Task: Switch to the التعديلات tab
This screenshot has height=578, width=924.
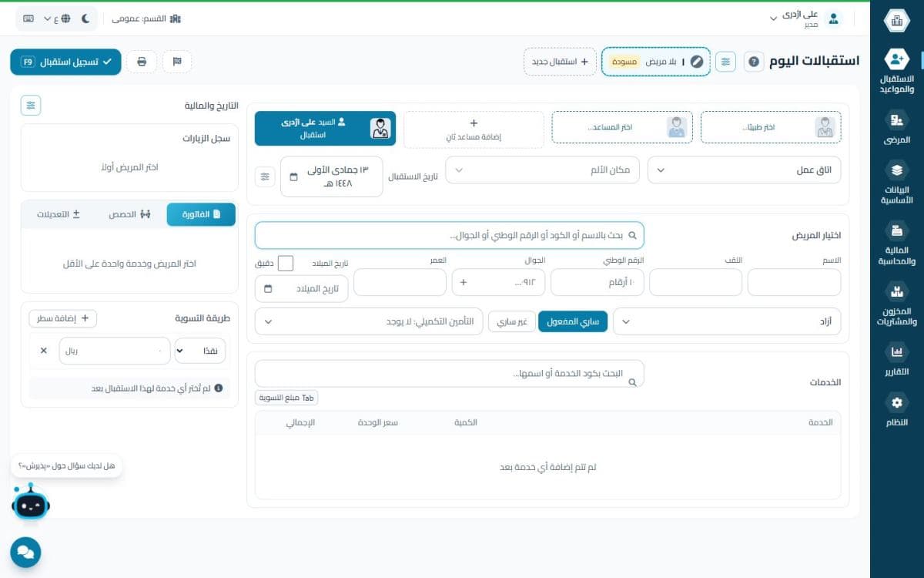Action: [x=59, y=214]
